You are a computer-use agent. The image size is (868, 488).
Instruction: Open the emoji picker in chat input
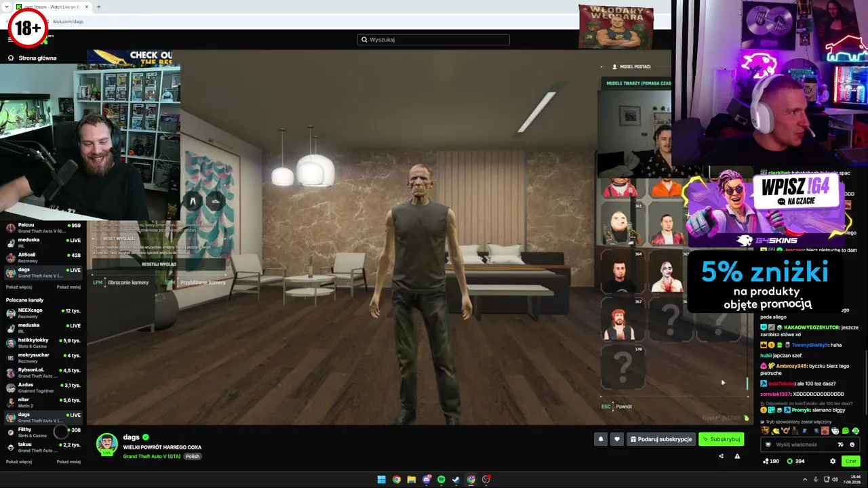click(851, 445)
